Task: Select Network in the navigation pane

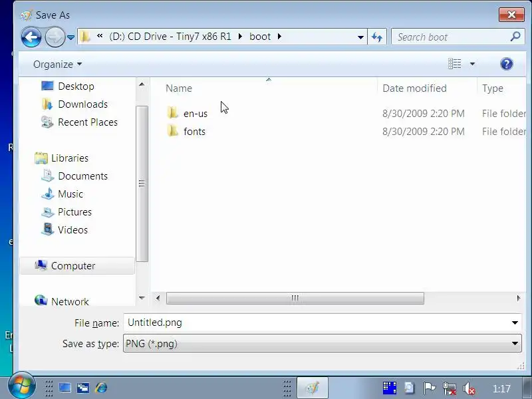Action: (70, 302)
